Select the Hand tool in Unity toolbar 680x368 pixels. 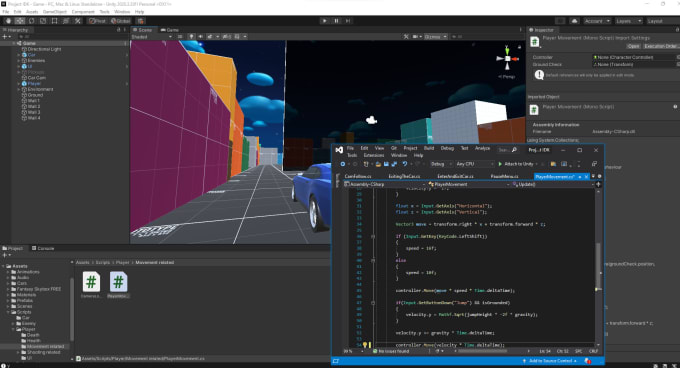tap(8, 21)
